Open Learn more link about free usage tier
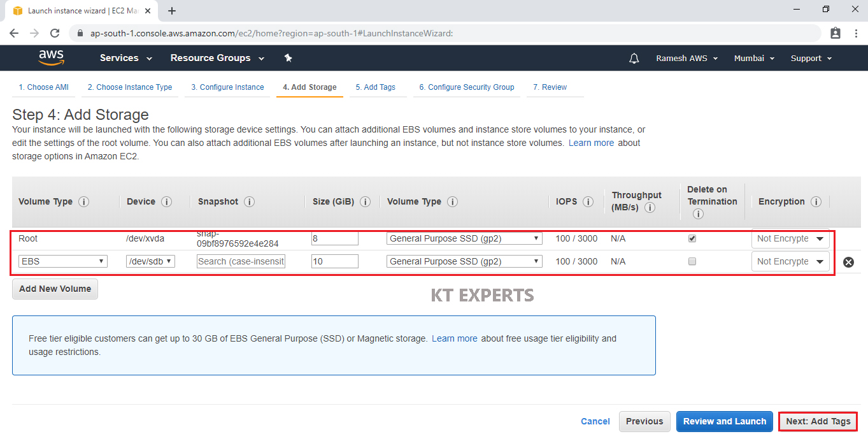The width and height of the screenshot is (868, 441). (455, 338)
